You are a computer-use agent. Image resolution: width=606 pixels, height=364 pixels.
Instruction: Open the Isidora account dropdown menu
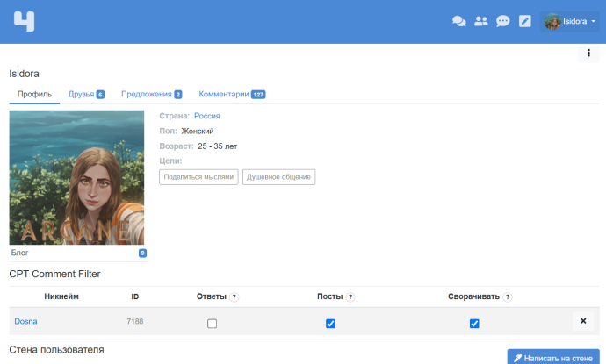[570, 21]
